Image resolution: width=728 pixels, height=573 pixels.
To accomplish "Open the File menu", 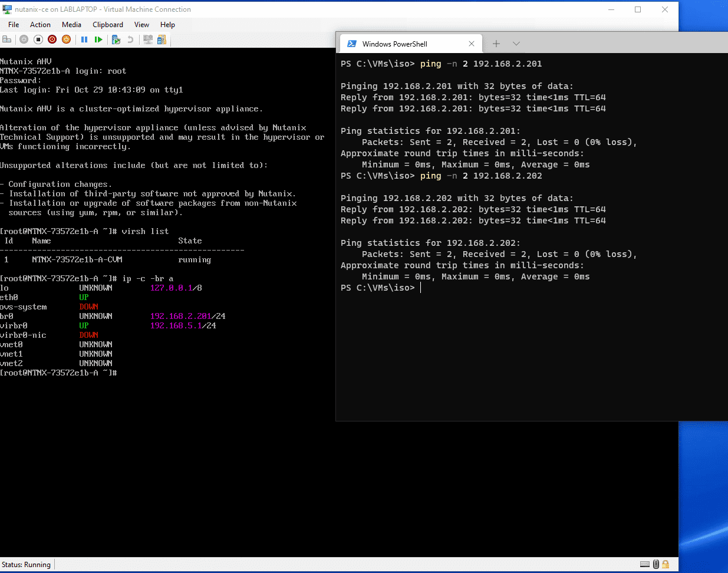I will coord(14,25).
